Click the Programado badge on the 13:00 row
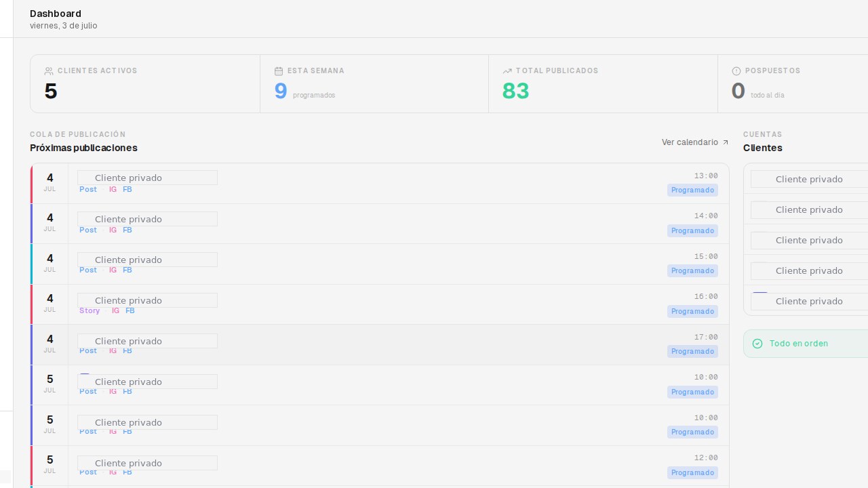This screenshot has width=868, height=488. point(692,190)
